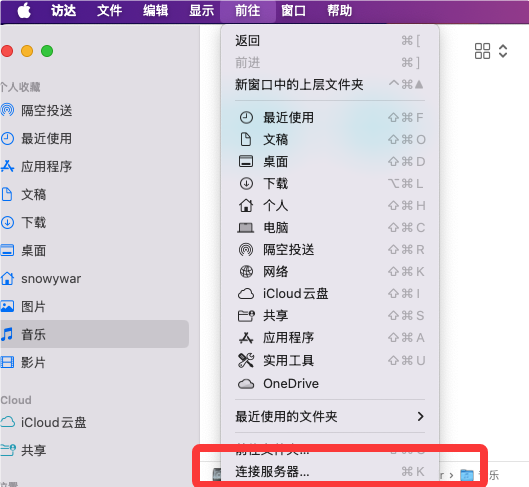Viewport: 529px width, 487px height.
Task: Click the tools icon beside 实用工具 in menu
Action: click(246, 361)
